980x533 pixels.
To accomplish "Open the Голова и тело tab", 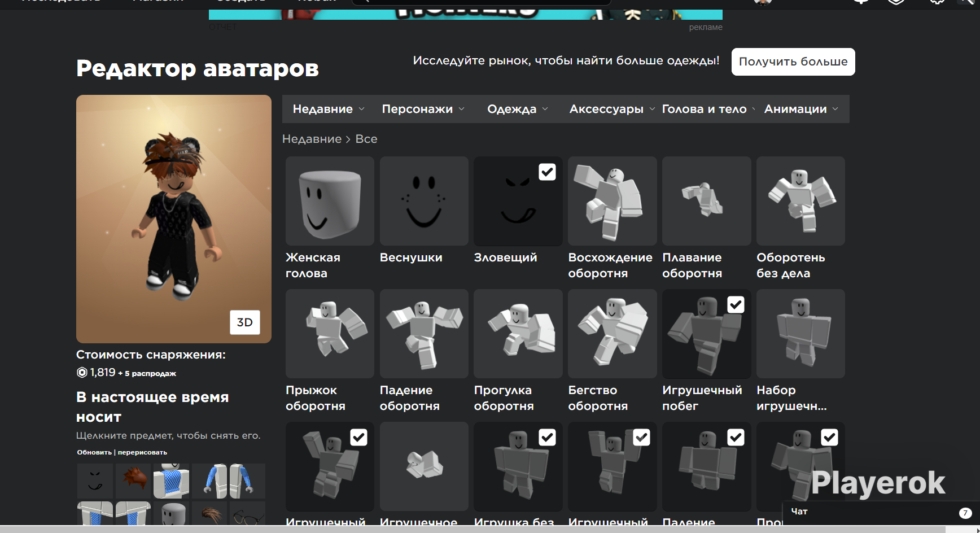I will pos(708,109).
